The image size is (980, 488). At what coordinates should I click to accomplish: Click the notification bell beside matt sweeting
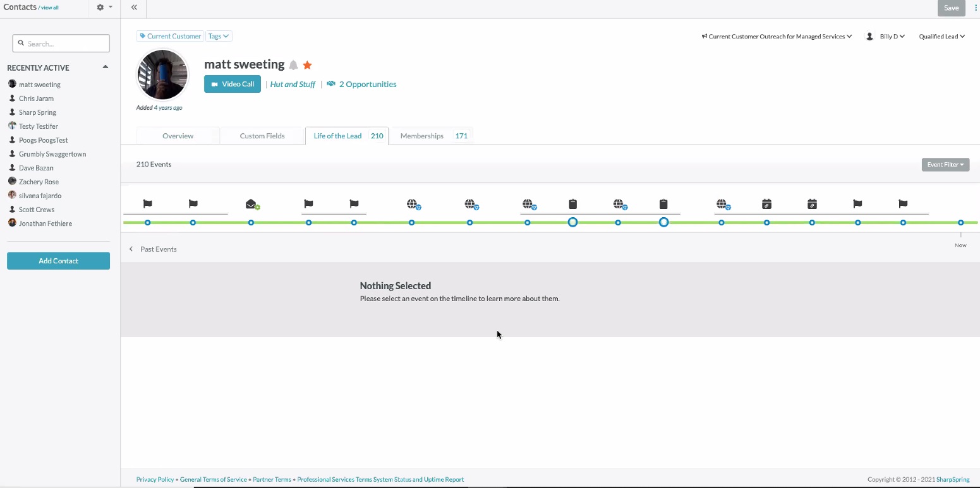(x=293, y=65)
